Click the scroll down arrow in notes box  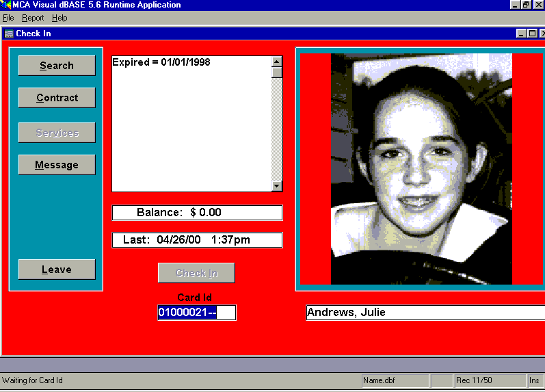point(277,186)
